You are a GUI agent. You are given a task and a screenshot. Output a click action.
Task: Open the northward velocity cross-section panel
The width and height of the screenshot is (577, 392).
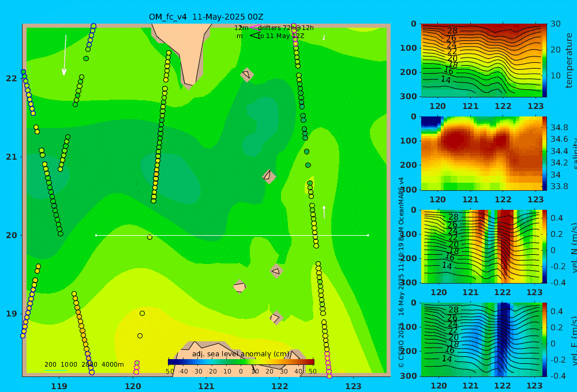pyautogui.click(x=481, y=246)
